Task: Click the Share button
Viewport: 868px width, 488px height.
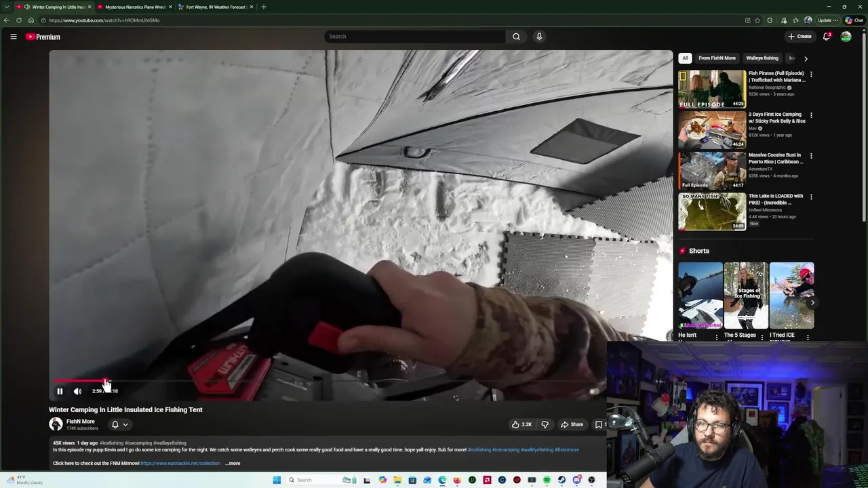Action: coord(572,424)
